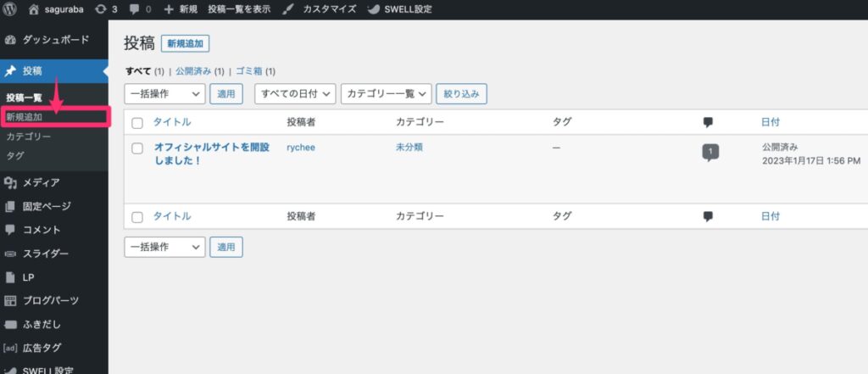This screenshot has height=374, width=868.
Task: Tick select-all checkbox in table header
Action: 137,123
